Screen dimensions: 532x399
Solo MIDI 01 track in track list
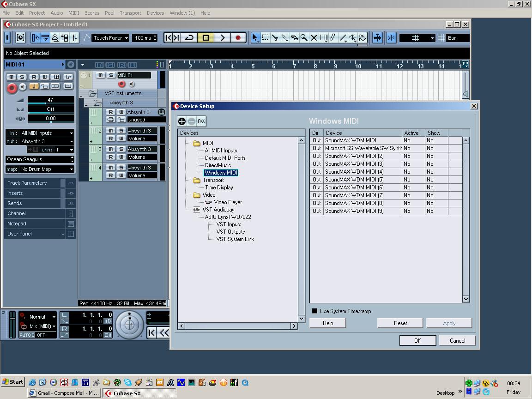click(x=111, y=75)
